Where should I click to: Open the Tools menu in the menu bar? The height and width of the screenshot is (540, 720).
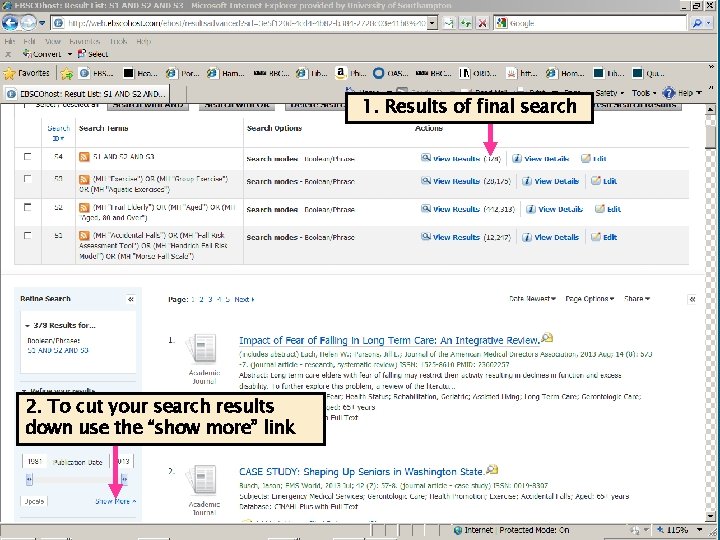tap(118, 41)
